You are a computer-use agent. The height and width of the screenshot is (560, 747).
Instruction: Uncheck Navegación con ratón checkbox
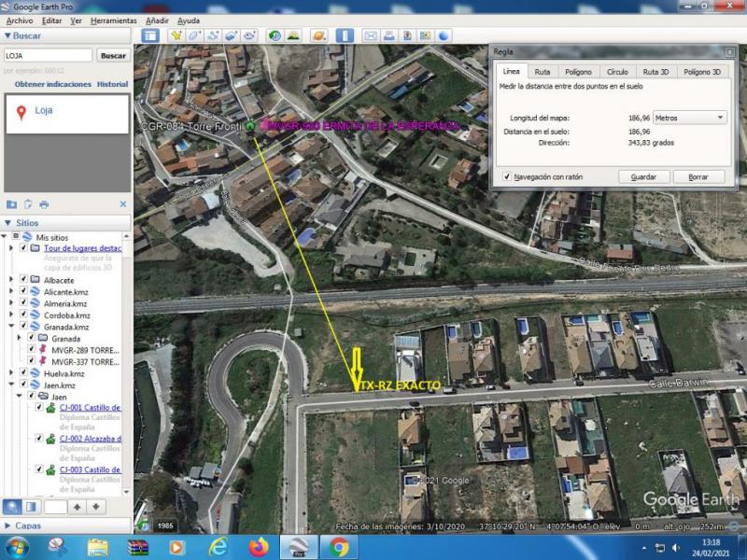[506, 176]
